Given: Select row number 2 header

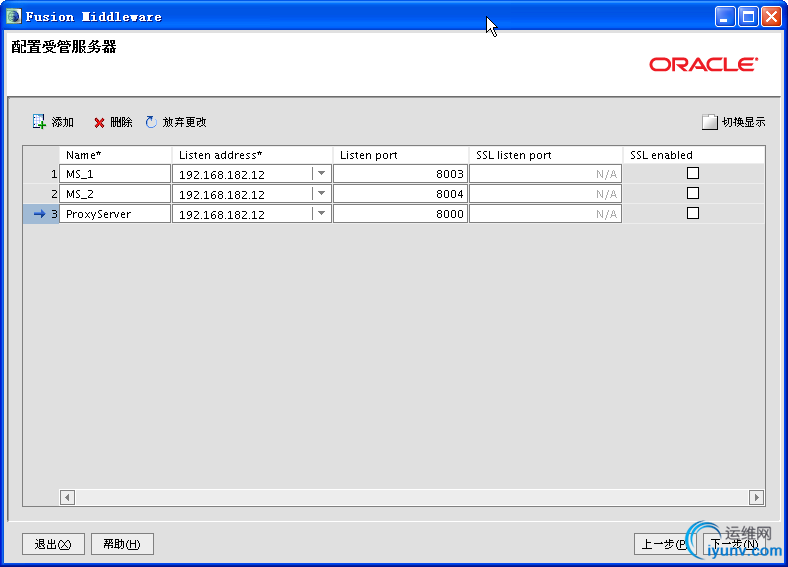Looking at the screenshot, I should pyautogui.click(x=41, y=194).
